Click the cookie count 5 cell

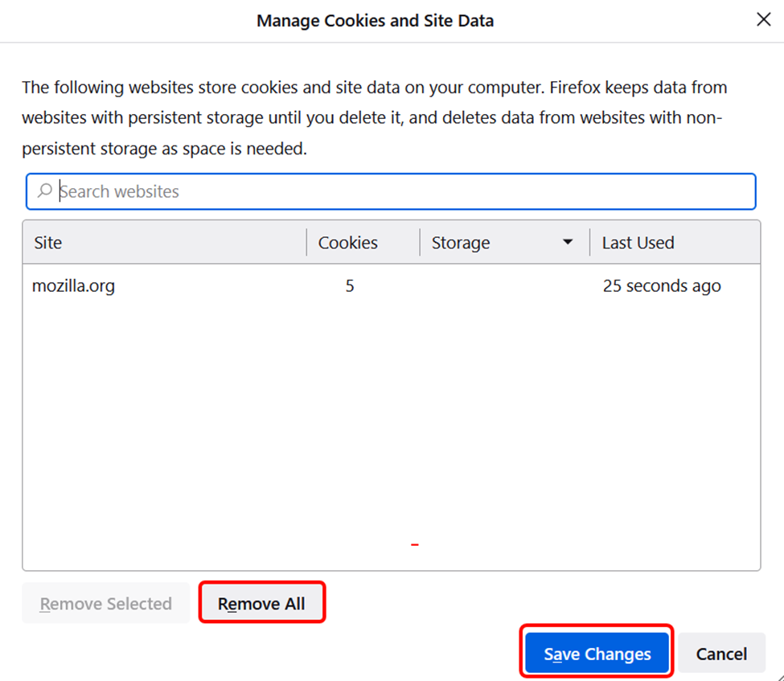click(350, 285)
